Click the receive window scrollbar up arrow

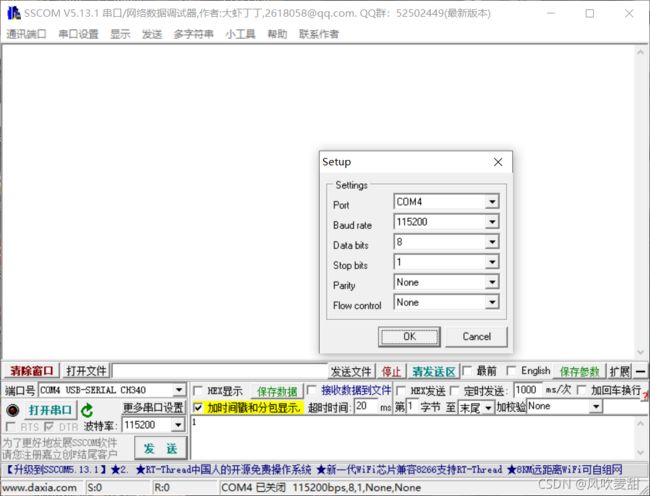click(x=640, y=52)
